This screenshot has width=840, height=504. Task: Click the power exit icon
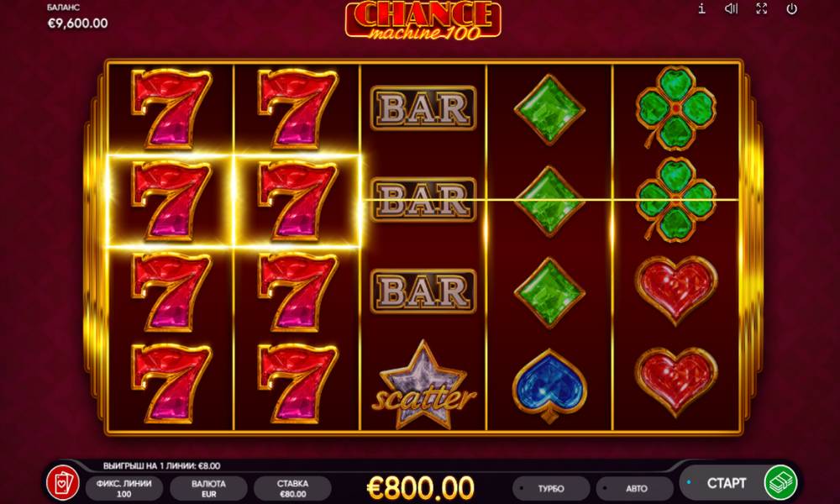coord(791,8)
